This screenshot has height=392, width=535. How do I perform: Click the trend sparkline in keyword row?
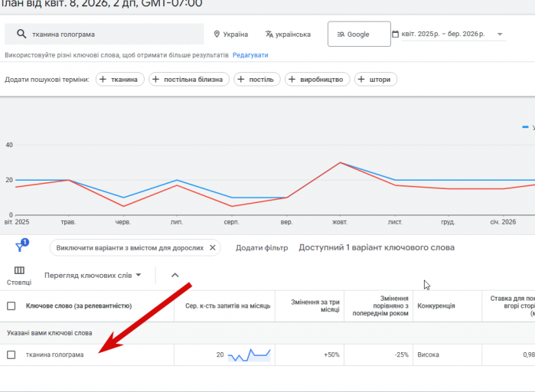pos(249,354)
